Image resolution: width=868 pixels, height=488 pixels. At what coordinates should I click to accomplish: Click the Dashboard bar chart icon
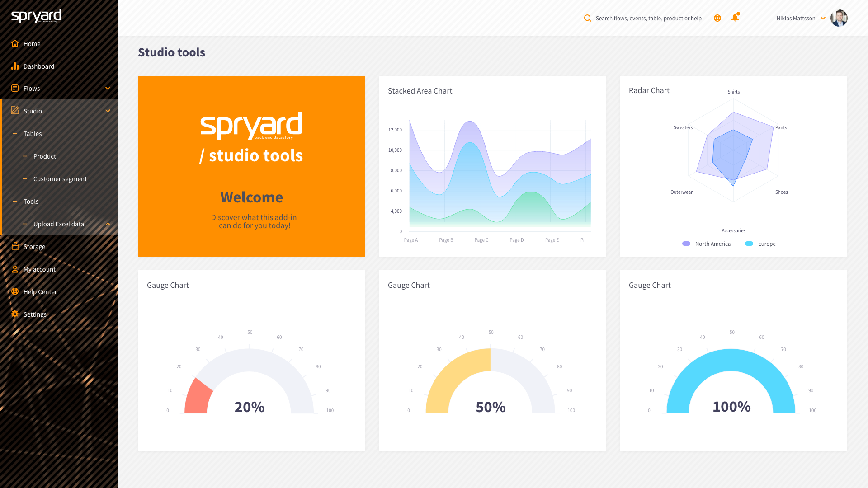(x=15, y=66)
